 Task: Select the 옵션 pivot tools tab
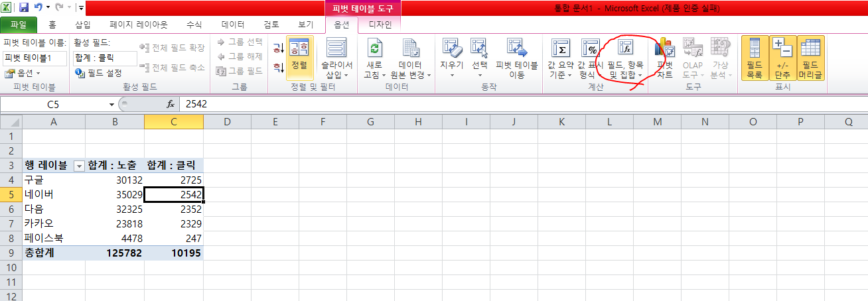tap(342, 25)
